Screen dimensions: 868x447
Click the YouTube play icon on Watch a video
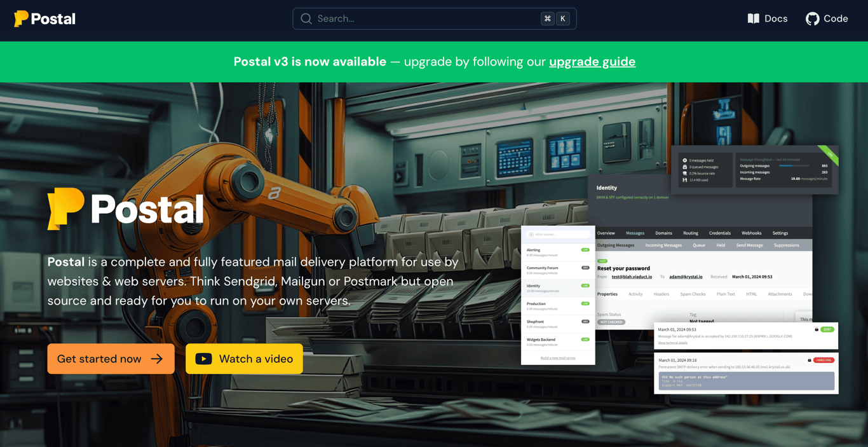coord(204,359)
